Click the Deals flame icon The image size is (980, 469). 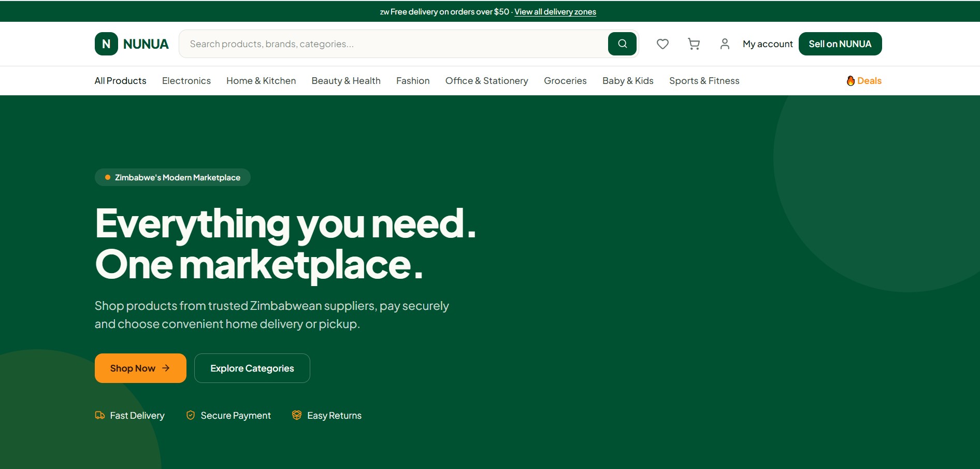coord(851,81)
